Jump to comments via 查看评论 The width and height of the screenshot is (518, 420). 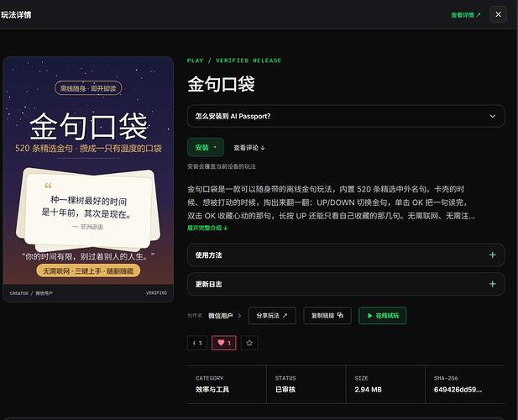(x=249, y=148)
